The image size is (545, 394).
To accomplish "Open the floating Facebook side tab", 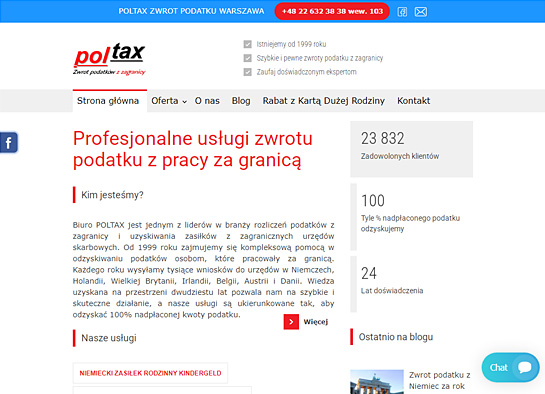I will pyautogui.click(x=9, y=142).
